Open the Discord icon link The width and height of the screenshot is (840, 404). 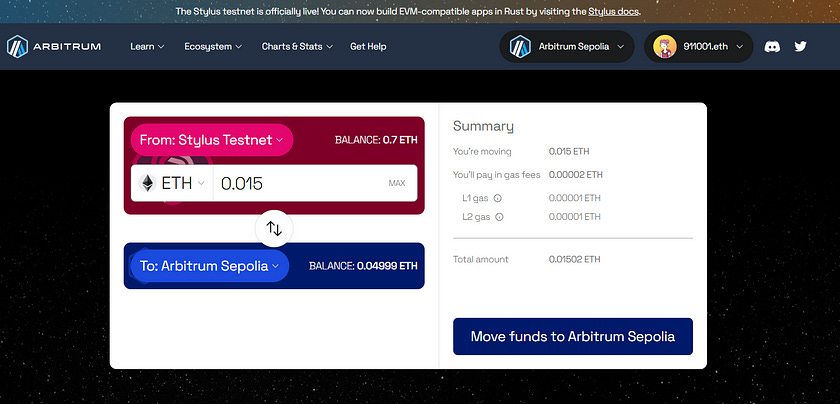point(772,47)
